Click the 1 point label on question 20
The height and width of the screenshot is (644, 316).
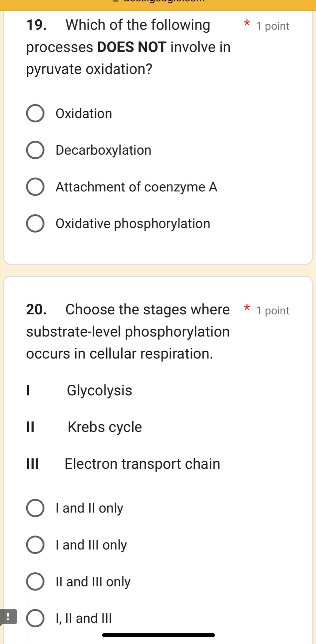(272, 310)
